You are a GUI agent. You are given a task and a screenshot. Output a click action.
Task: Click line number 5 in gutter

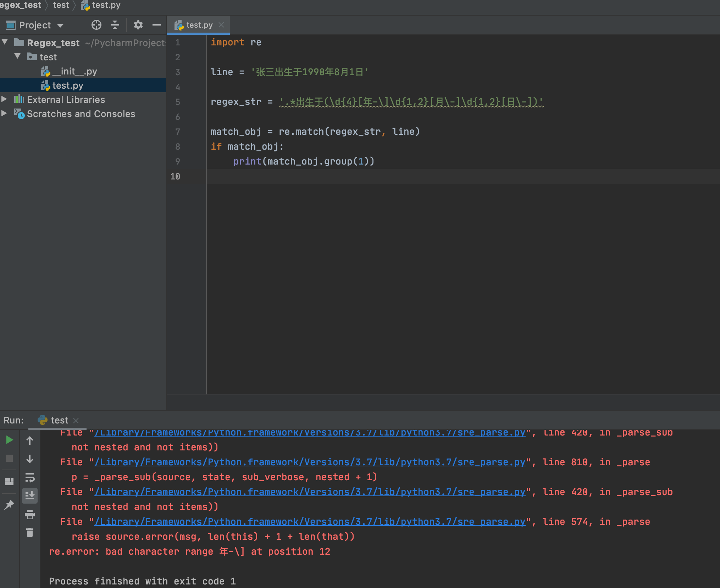178,102
